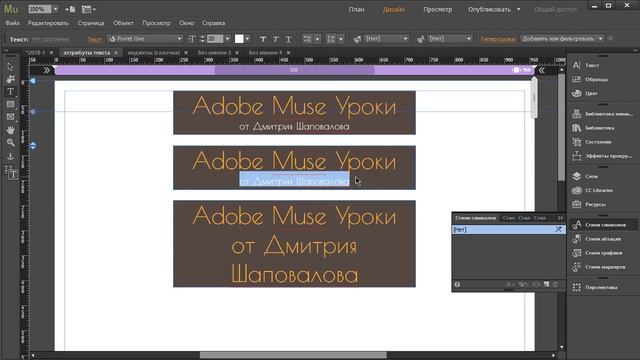The width and height of the screenshot is (640, 360).
Task: Close the атрибуты текста document tab
Action: coord(116,53)
